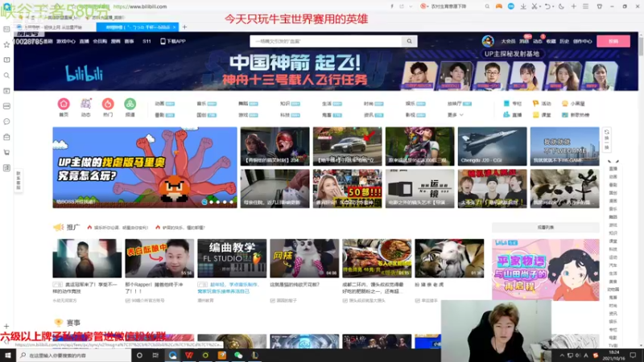Open the 动态 feed round icon
The width and height of the screenshot is (644, 362).
coord(86,104)
